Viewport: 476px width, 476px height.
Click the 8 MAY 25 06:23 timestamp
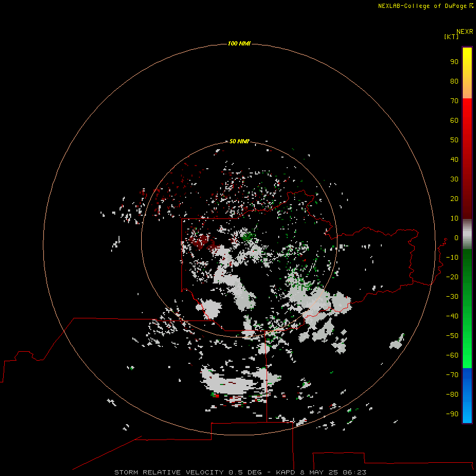tap(333, 472)
